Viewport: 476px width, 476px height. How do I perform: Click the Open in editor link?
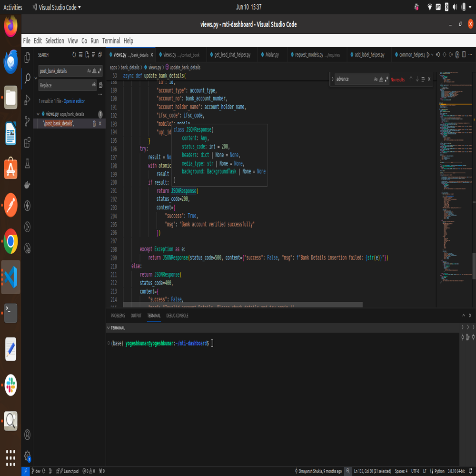(x=74, y=101)
